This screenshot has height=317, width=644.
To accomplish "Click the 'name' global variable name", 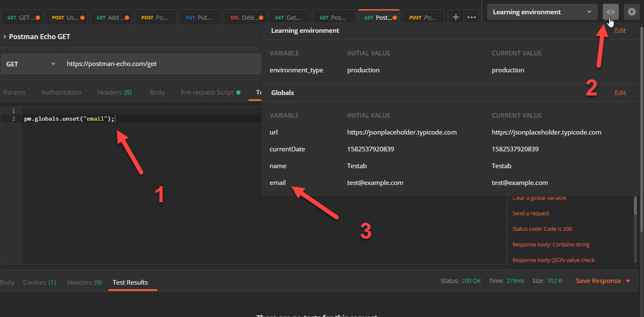I will tap(278, 166).
